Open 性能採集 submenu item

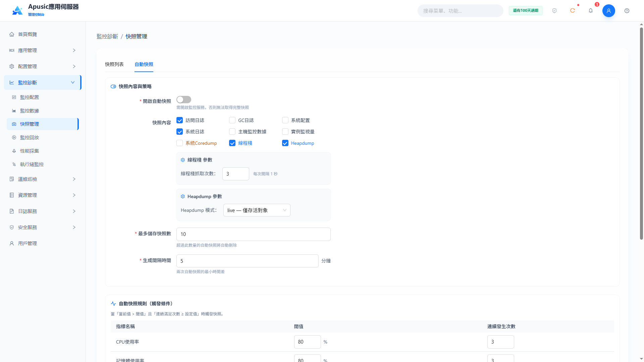coord(43,151)
